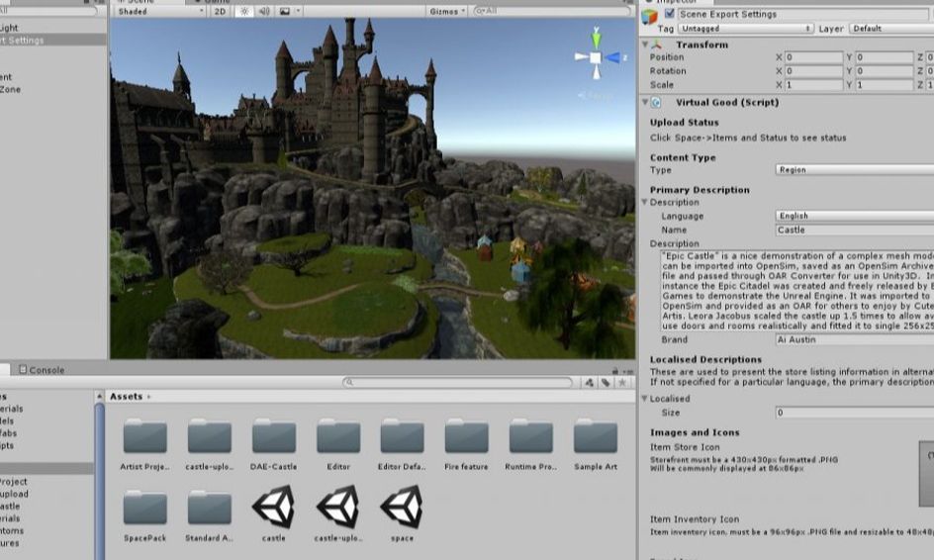The height and width of the screenshot is (560, 934).
Task: Click the white left axis cone on scene gizmo
Action: (582, 57)
